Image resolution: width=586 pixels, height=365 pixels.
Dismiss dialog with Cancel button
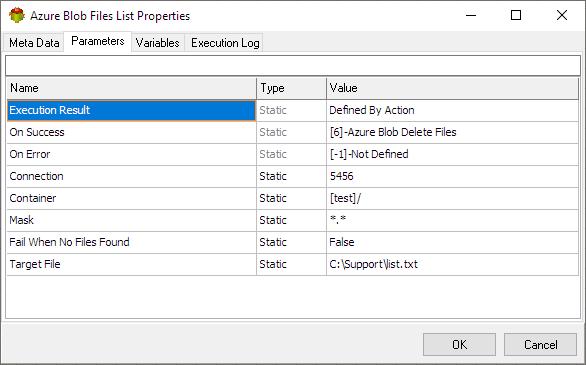[x=540, y=344]
